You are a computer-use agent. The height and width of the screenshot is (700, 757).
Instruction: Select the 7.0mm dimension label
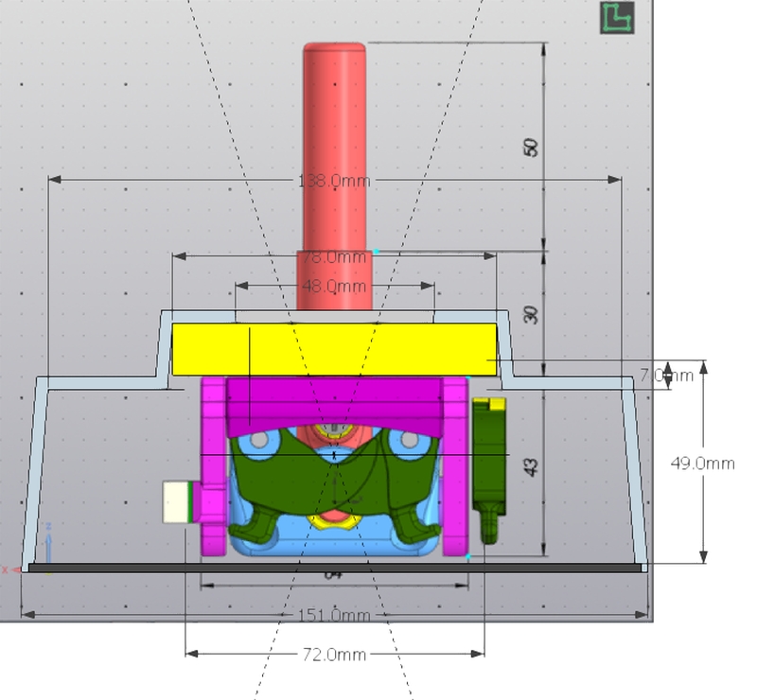click(667, 376)
